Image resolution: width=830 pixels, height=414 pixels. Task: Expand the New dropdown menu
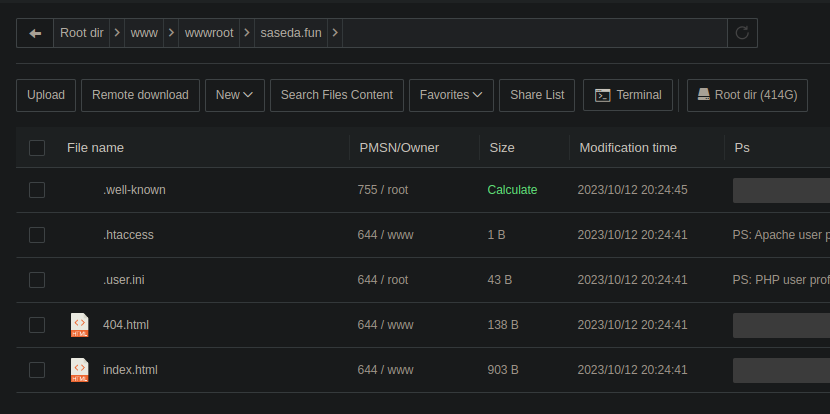(x=234, y=95)
